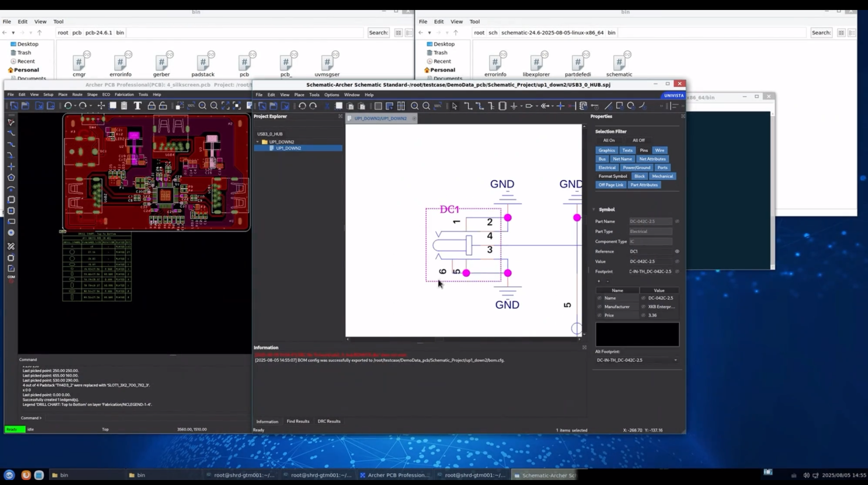Viewport: 868px width, 485px height.
Task: Click the black footprint preview box
Action: coord(637,334)
